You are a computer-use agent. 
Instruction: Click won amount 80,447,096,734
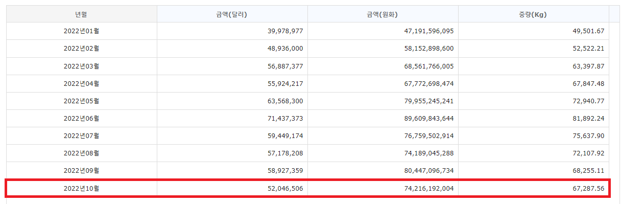430,170
